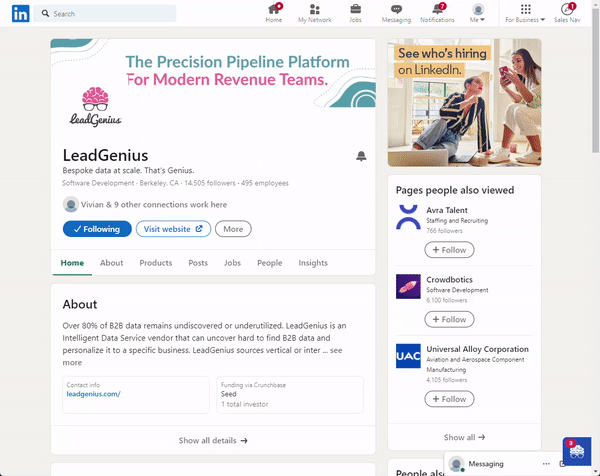Viewport: 600px width, 476px height.
Task: Open the LinkedIn logo home link
Action: (20, 13)
